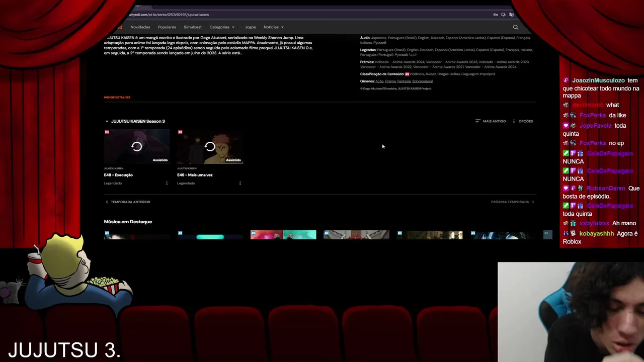
Task: Open the fourth Música em Destaque thumbnail
Action: [x=356, y=235]
